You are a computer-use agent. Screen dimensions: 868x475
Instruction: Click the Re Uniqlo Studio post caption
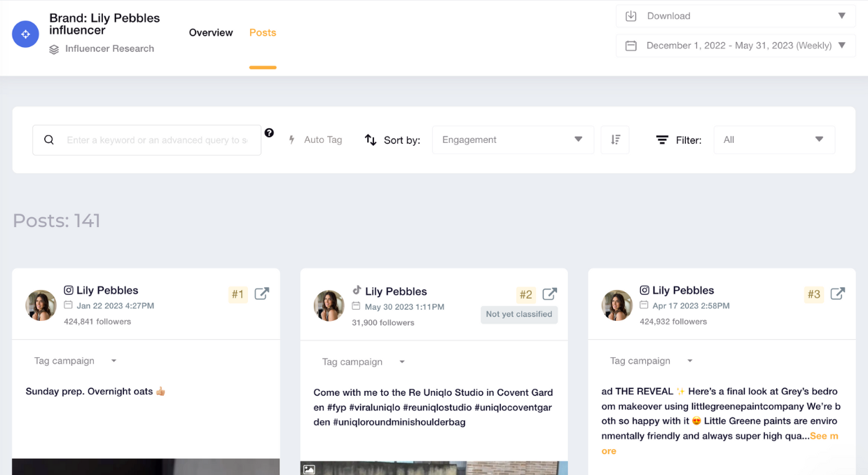(433, 407)
